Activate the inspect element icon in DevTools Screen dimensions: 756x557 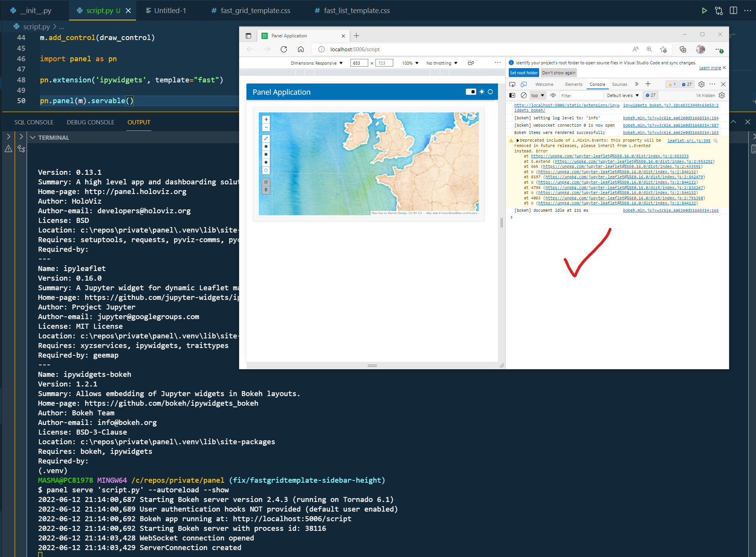[512, 84]
